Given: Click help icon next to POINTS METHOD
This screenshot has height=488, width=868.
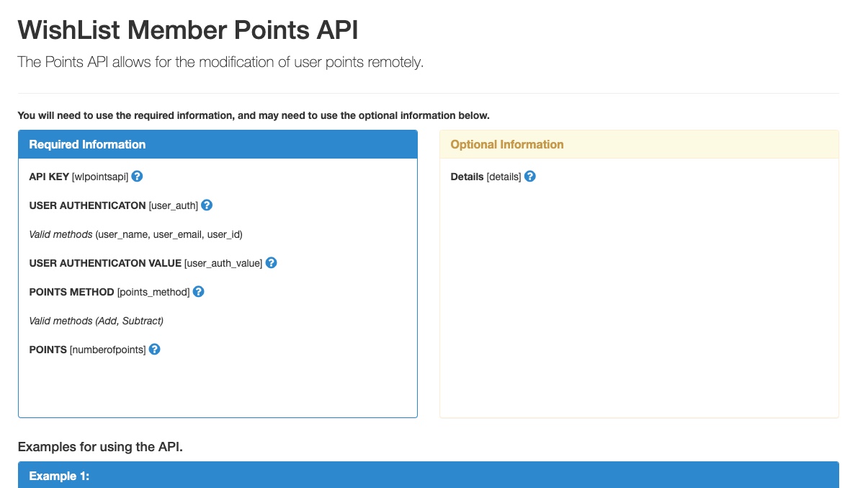Looking at the screenshot, I should click(x=199, y=291).
